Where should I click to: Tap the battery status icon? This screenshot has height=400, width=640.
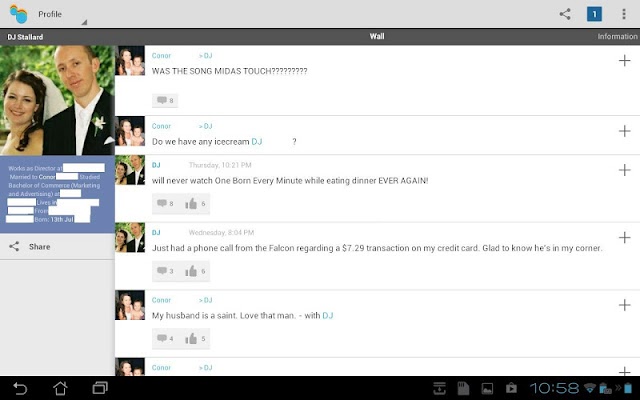click(628, 388)
